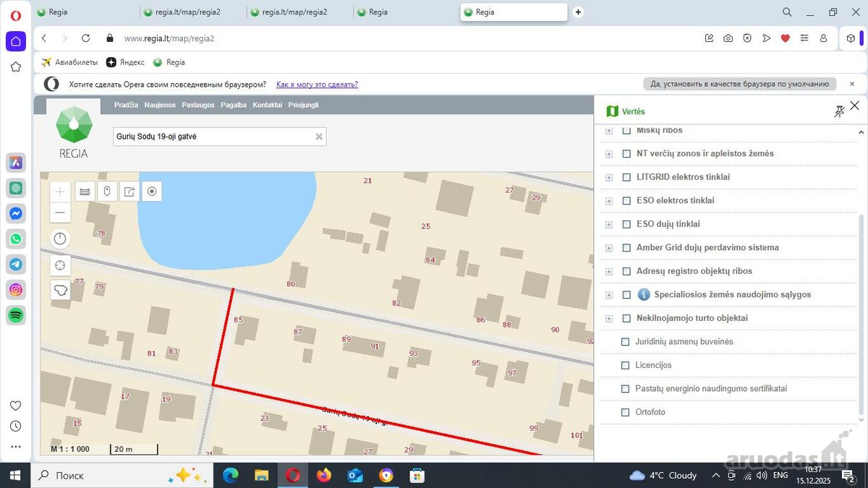
Task: Activate the locate target circle tool
Action: coord(152,192)
